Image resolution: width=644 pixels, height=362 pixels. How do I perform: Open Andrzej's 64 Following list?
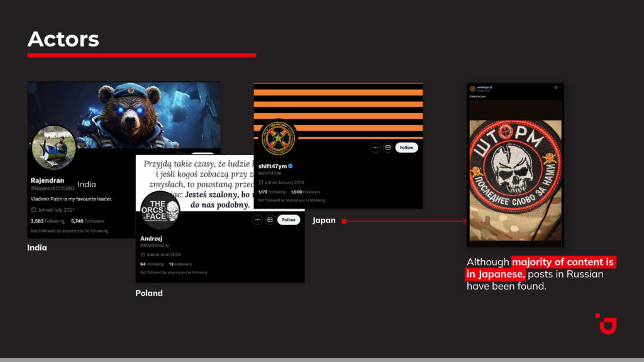[x=152, y=264]
